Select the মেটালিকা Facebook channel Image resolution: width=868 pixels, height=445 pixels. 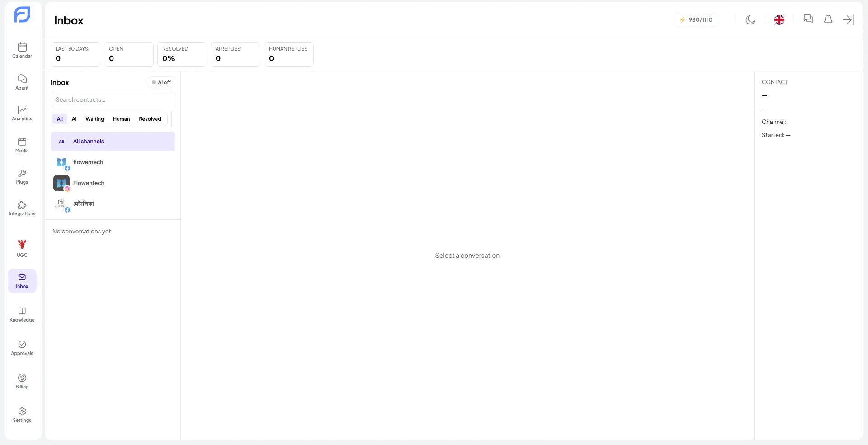113,204
